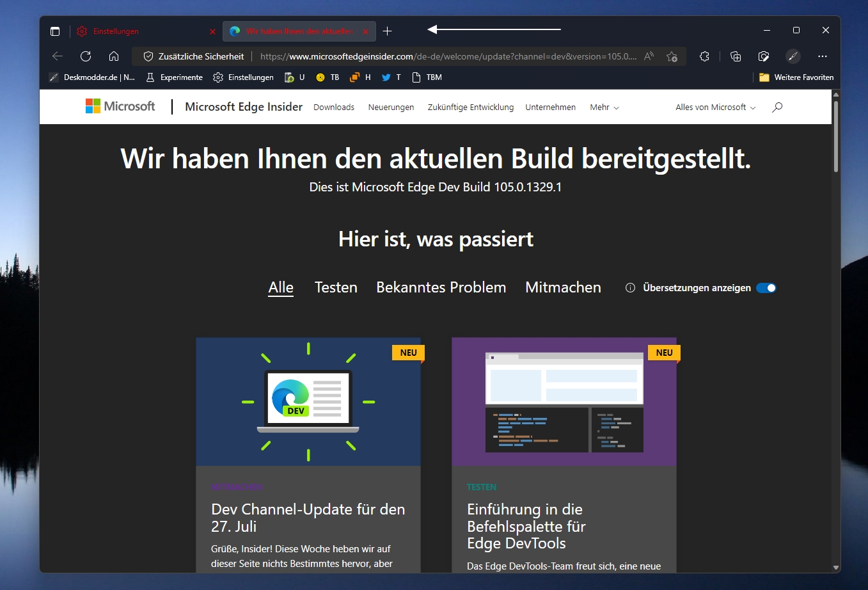868x590 pixels.
Task: Open the Edge DEV laptop card image
Action: (308, 402)
